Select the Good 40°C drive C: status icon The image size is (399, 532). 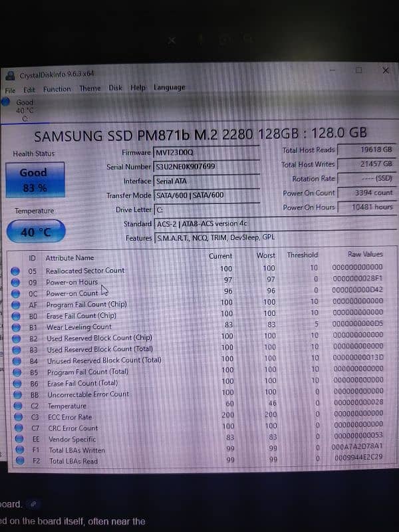pyautogui.click(x=6, y=102)
